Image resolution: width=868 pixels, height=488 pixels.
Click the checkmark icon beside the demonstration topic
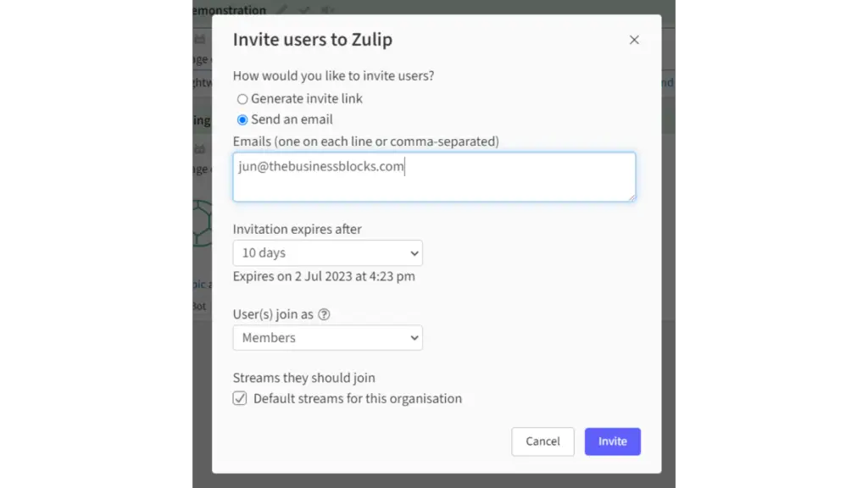[304, 9]
